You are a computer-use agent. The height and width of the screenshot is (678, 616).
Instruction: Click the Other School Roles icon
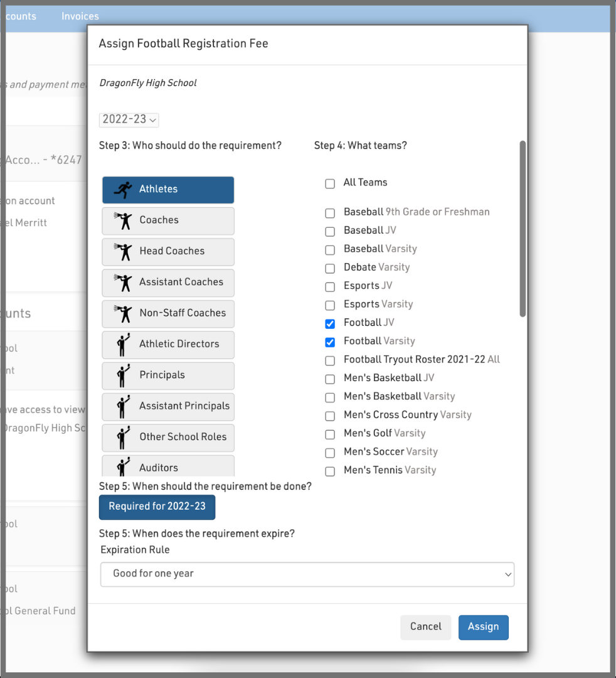coord(123,437)
